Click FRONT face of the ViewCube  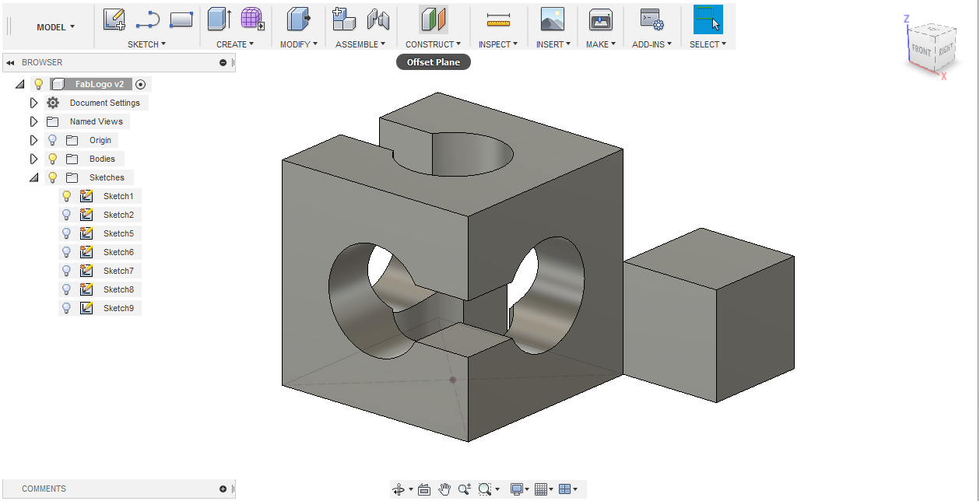[922, 50]
